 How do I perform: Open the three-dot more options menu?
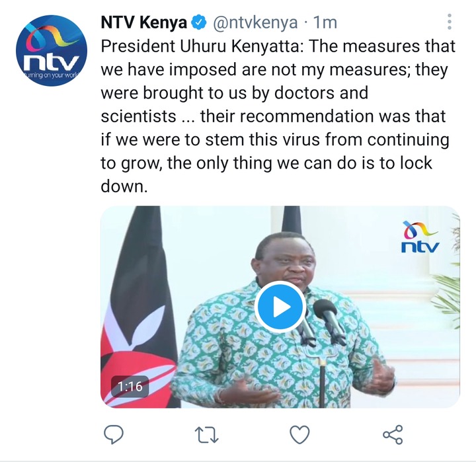[450, 22]
